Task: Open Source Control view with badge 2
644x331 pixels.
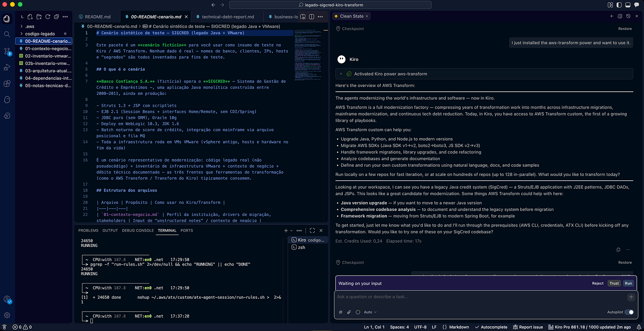Action: click(x=7, y=51)
